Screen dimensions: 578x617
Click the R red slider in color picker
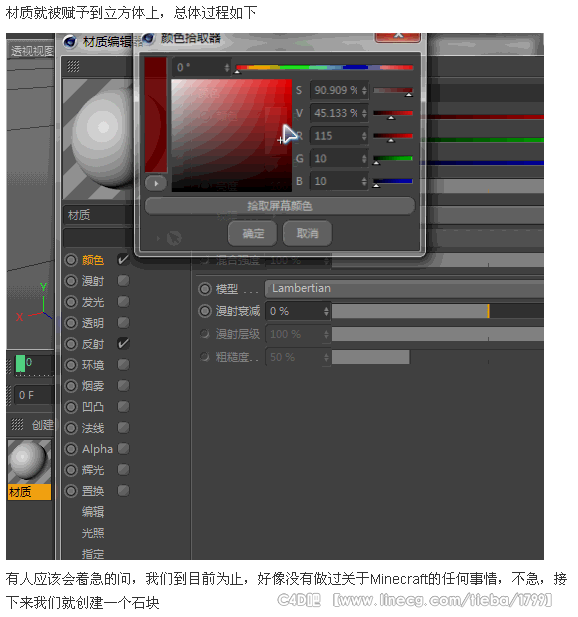pyautogui.click(x=393, y=136)
